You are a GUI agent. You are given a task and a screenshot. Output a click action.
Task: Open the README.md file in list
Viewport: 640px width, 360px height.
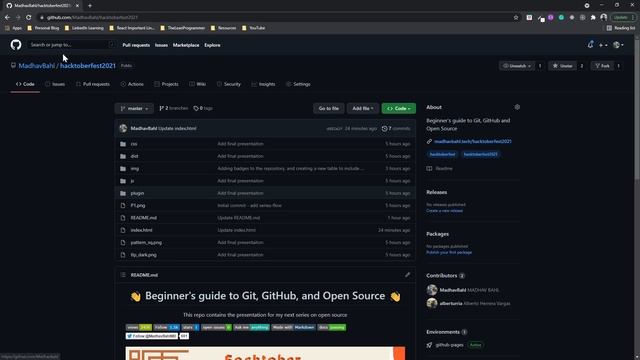pos(144,218)
